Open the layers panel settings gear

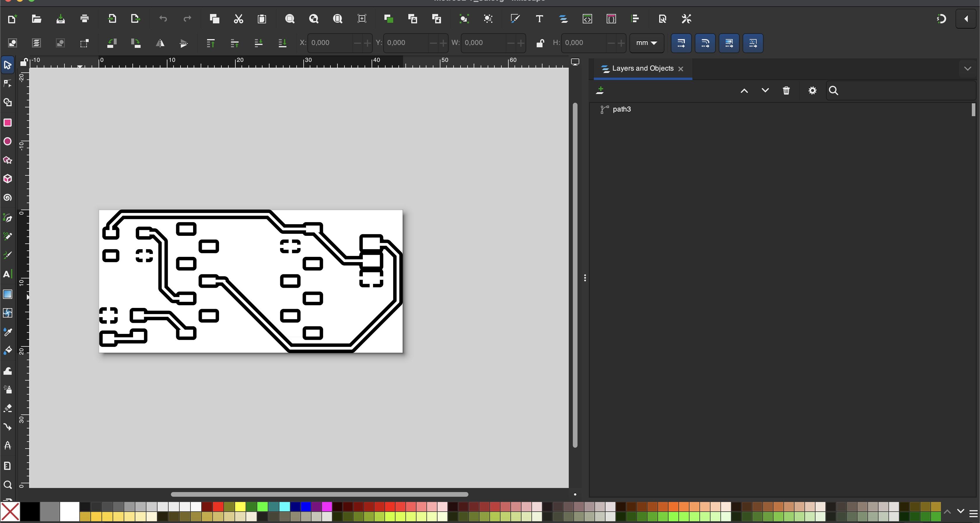[x=812, y=90]
